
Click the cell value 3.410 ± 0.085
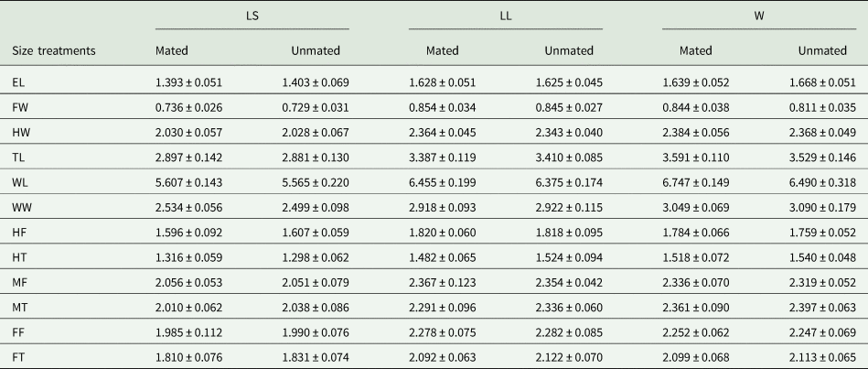(568, 157)
